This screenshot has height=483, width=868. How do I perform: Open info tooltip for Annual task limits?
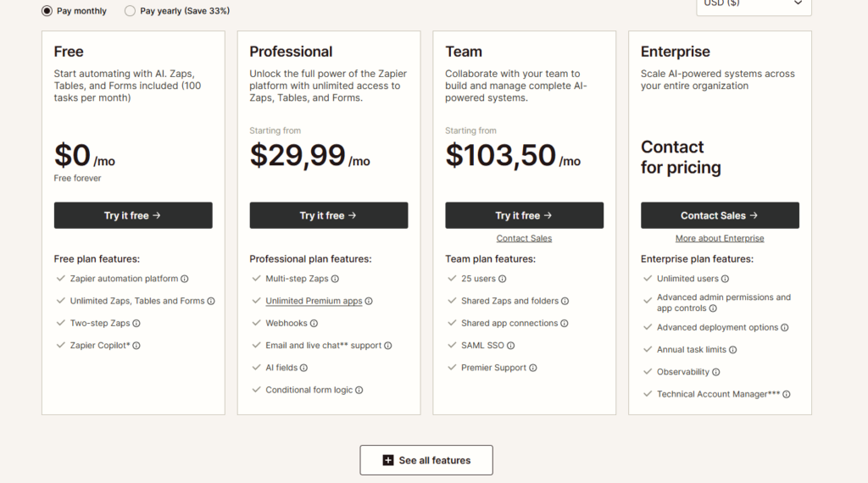coord(733,350)
